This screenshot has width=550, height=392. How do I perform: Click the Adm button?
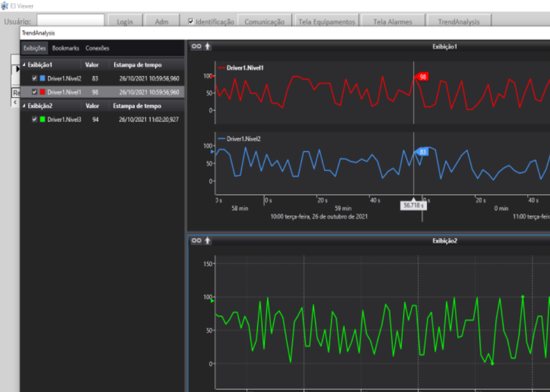tap(162, 21)
